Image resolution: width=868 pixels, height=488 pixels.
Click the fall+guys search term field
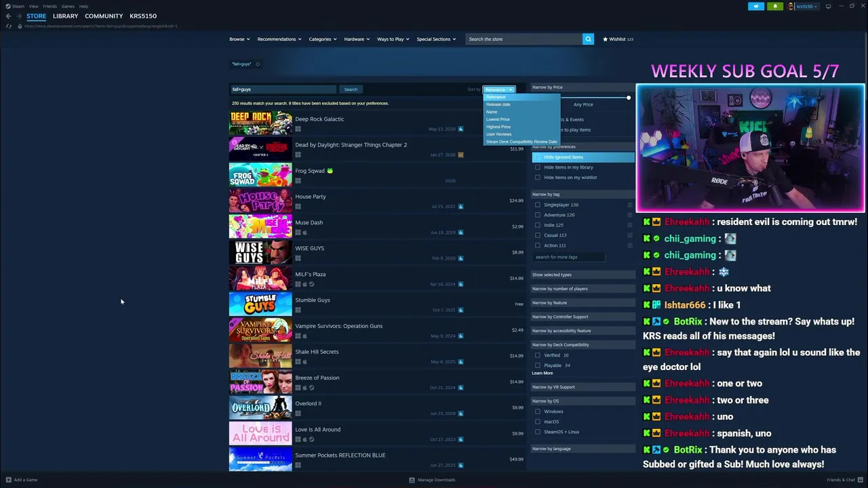[283, 89]
